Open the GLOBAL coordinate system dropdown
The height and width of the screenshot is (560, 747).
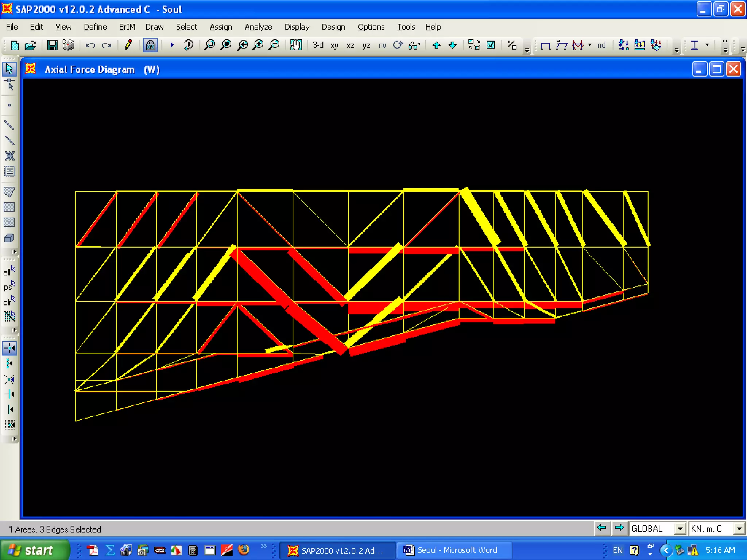tap(680, 529)
